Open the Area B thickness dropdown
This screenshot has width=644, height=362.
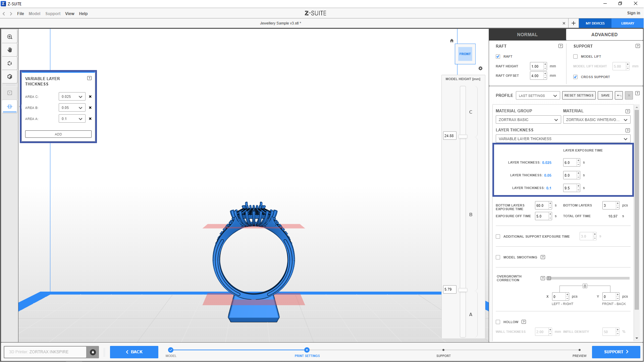coord(72,108)
